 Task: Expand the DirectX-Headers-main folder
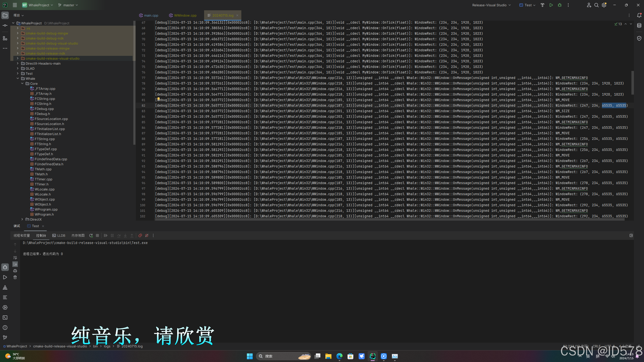[18, 63]
